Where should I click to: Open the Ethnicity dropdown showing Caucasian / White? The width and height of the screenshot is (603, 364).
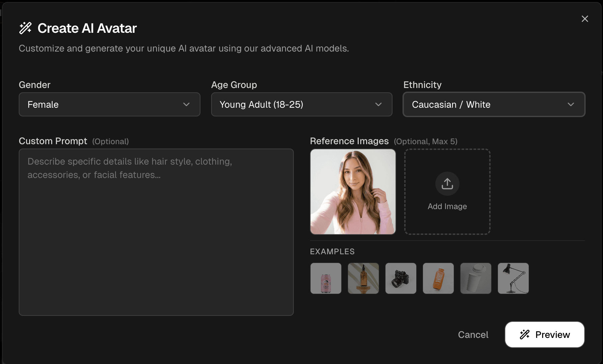point(494,104)
